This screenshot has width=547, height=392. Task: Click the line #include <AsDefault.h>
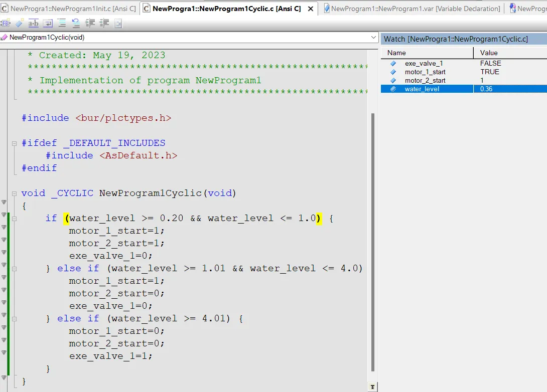tap(111, 156)
